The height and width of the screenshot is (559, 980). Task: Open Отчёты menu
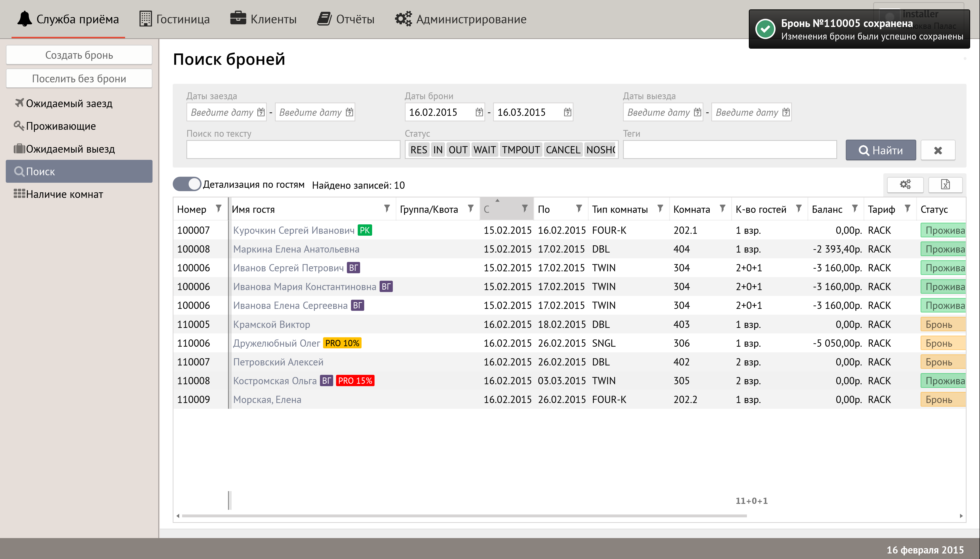(346, 19)
